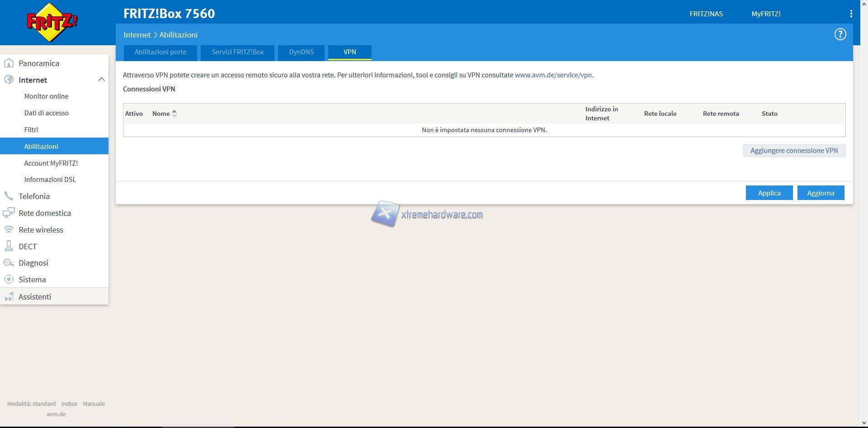Viewport: 868px width, 428px height.
Task: Click the Diagnosi icon in sidebar
Action: click(9, 263)
